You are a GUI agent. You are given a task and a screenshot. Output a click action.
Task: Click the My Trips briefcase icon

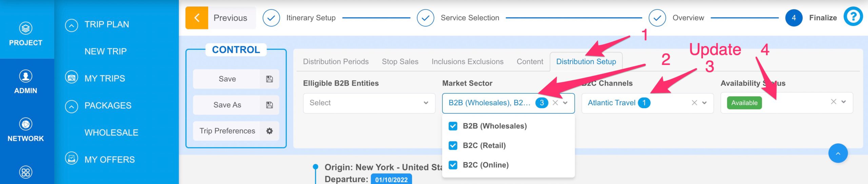point(72,77)
